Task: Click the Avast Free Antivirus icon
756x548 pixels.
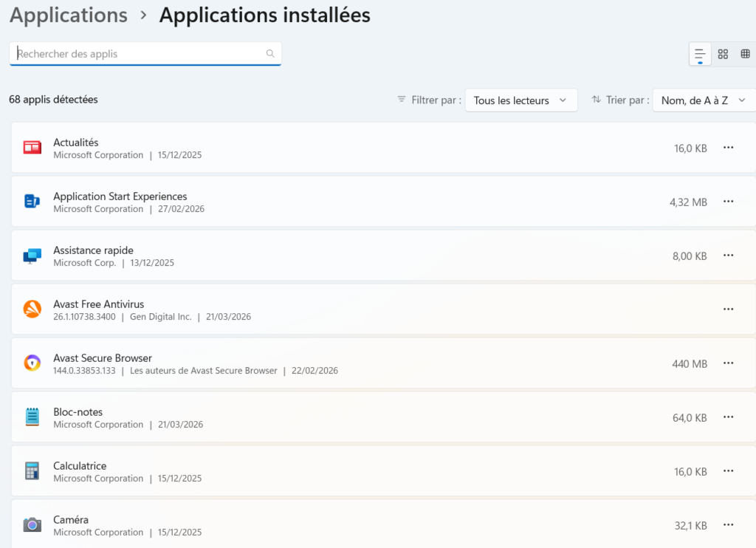Action: pyautogui.click(x=32, y=309)
